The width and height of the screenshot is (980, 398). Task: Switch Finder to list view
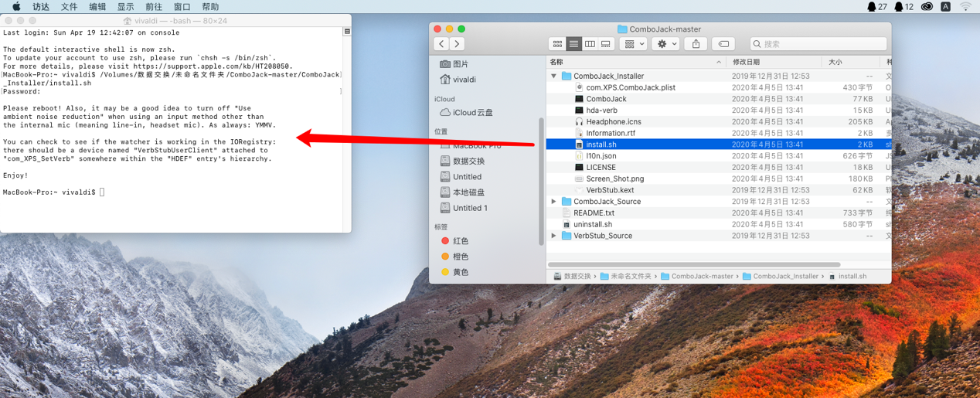573,44
